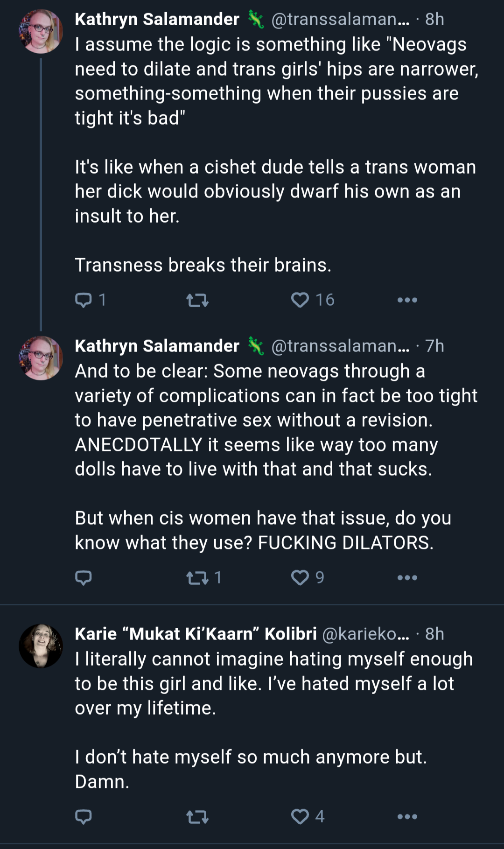Open the Karie "Mukat Ki'Kaarn" Kolibri name
The image size is (504, 849).
[x=196, y=634]
